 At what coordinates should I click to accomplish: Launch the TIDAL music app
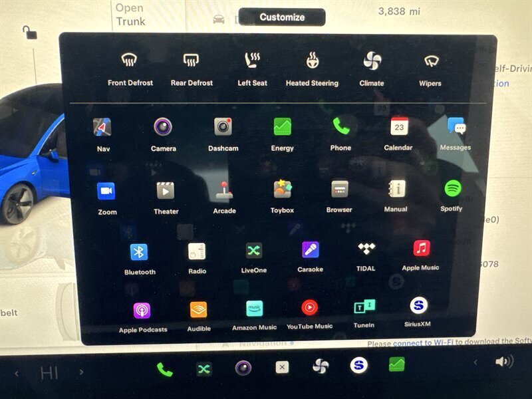(366, 249)
